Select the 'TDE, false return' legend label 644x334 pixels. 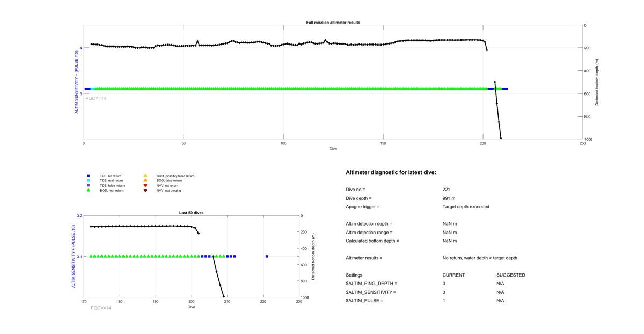pos(112,185)
